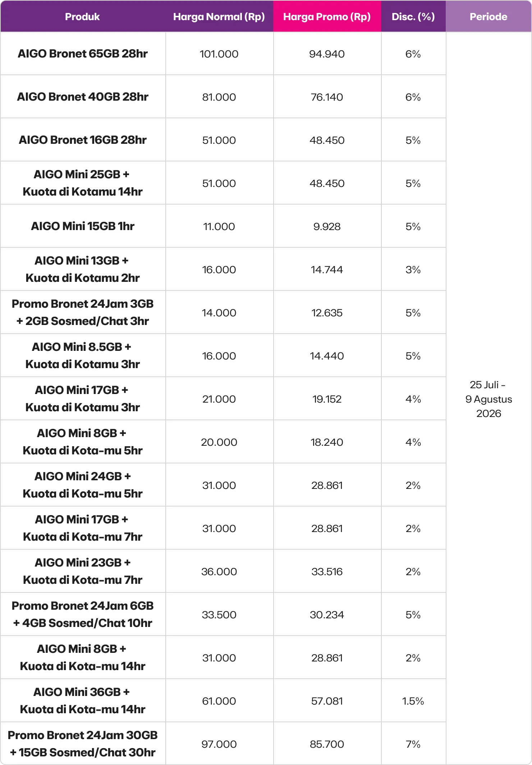Click period text 25 Juli - 9 Agustus 2026

click(489, 399)
